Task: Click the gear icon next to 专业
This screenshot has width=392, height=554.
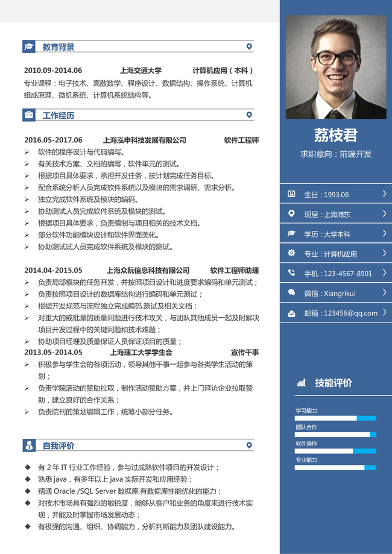Action: pos(291,253)
